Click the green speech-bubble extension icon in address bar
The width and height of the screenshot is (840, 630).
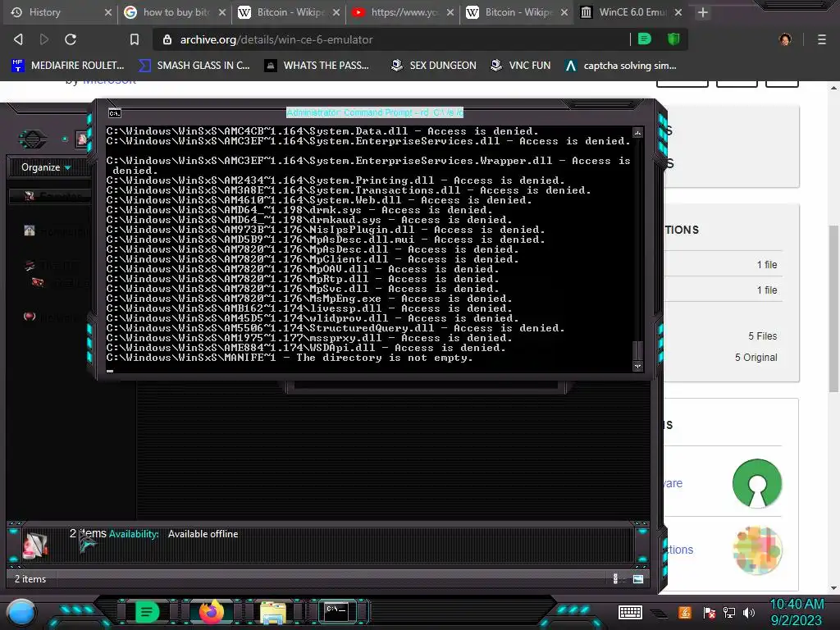[645, 39]
